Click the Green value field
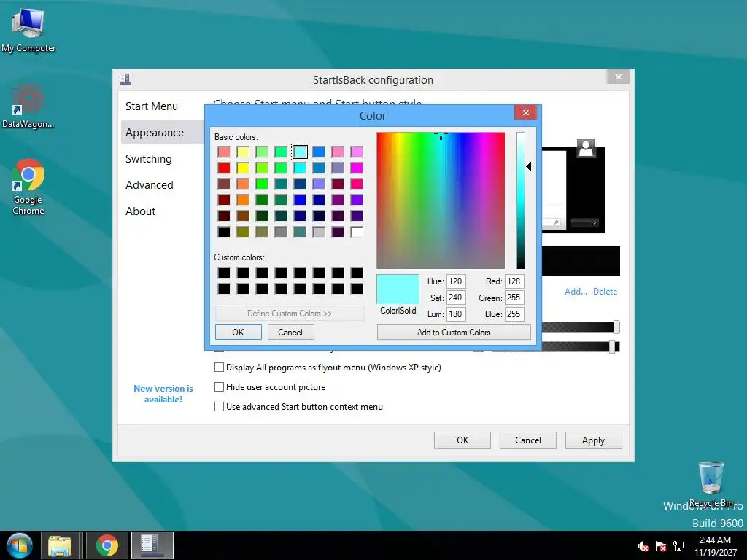 [x=514, y=297]
